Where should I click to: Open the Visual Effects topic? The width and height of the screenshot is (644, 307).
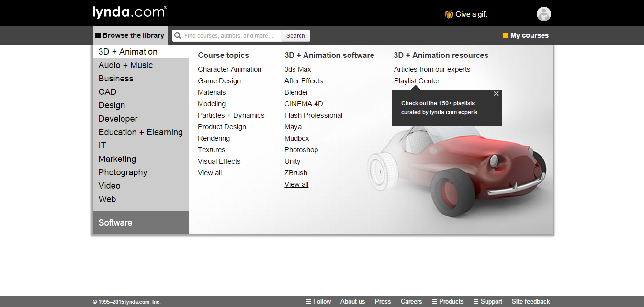[219, 161]
